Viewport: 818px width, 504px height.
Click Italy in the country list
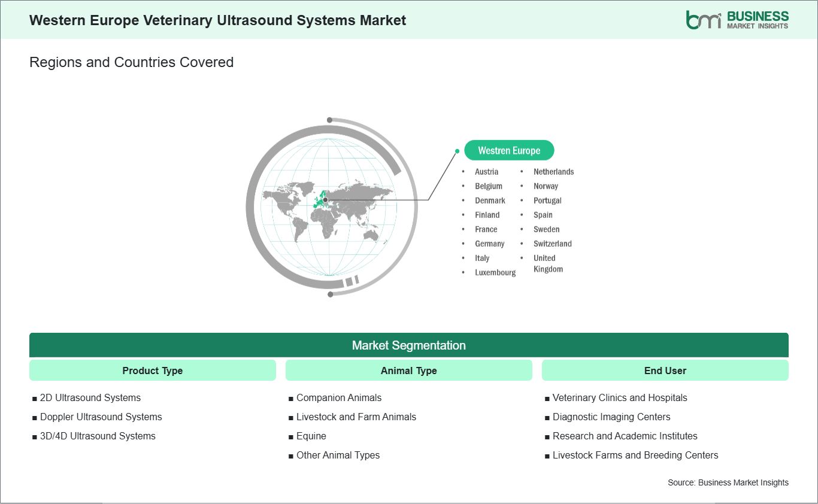click(x=482, y=258)
